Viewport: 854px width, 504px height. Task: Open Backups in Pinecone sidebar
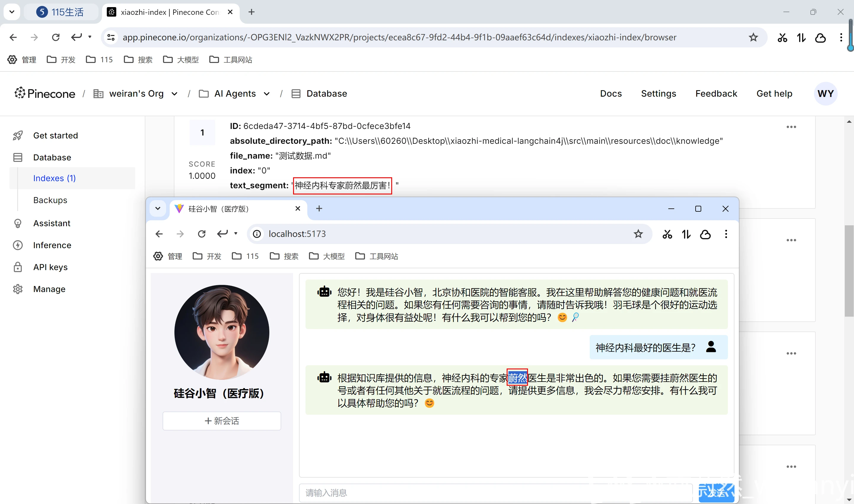(x=50, y=200)
